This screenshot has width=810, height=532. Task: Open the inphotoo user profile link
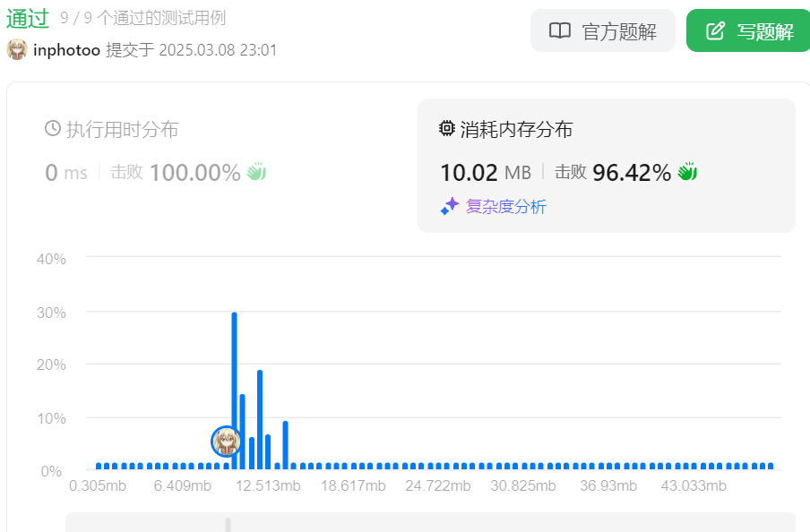pyautogui.click(x=66, y=50)
